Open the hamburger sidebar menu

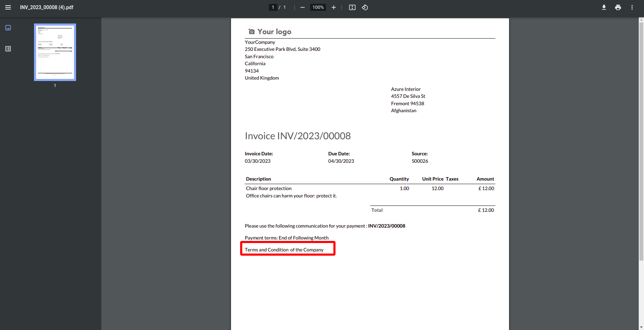(8, 7)
